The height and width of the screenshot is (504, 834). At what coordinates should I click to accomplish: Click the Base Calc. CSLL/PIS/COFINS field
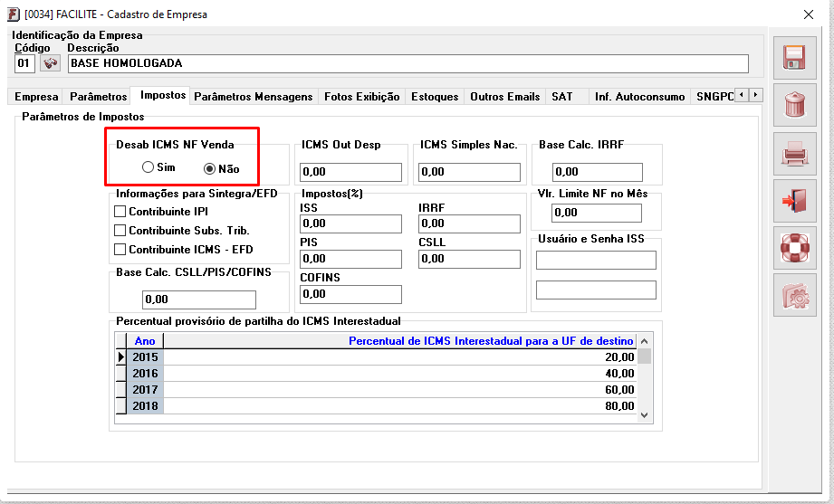199,300
